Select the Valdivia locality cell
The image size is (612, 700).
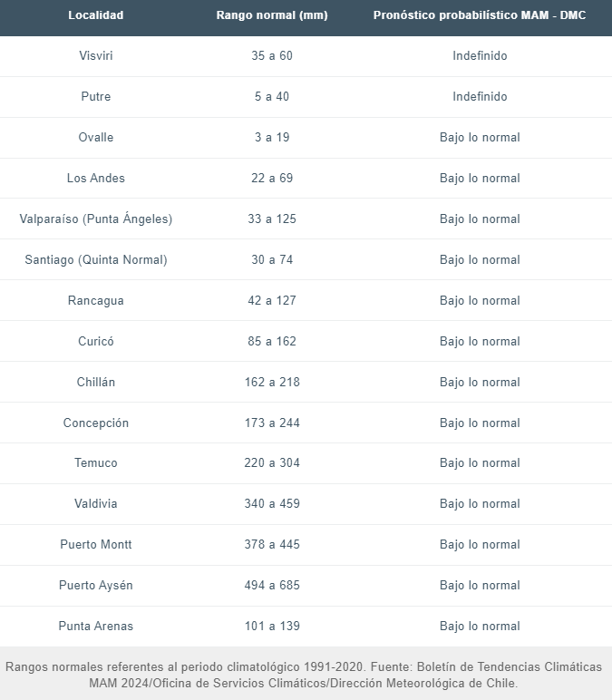[95, 503]
